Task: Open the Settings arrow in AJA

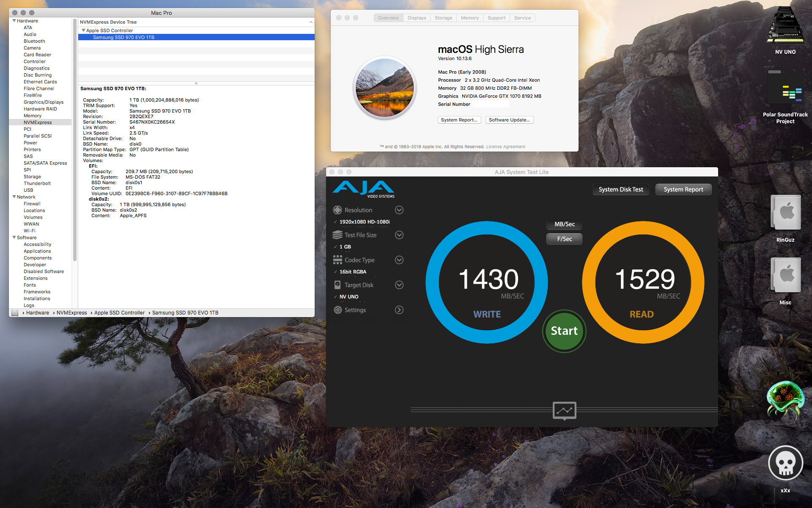Action: click(x=399, y=310)
